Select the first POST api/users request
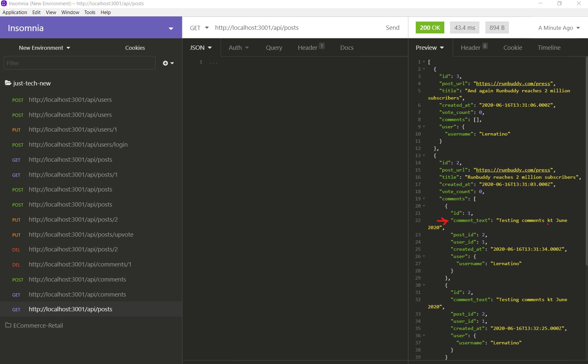588x364 pixels. click(x=91, y=100)
